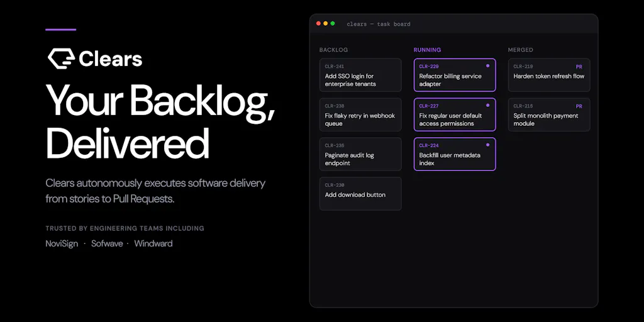Click the CLR-219 ticket ID
This screenshot has width=644, height=322.
[x=523, y=66]
